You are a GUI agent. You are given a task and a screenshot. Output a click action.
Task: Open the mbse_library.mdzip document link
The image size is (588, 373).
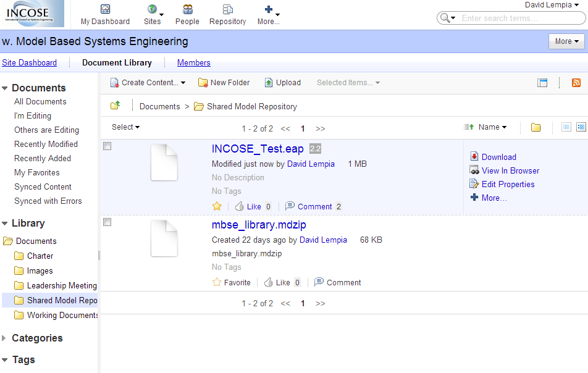coord(259,225)
